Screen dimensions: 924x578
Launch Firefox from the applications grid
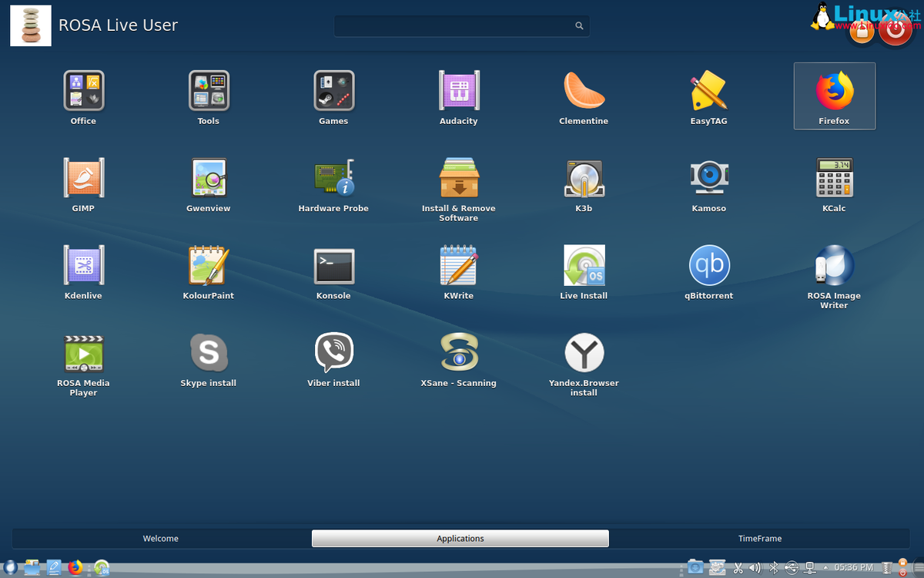point(835,96)
